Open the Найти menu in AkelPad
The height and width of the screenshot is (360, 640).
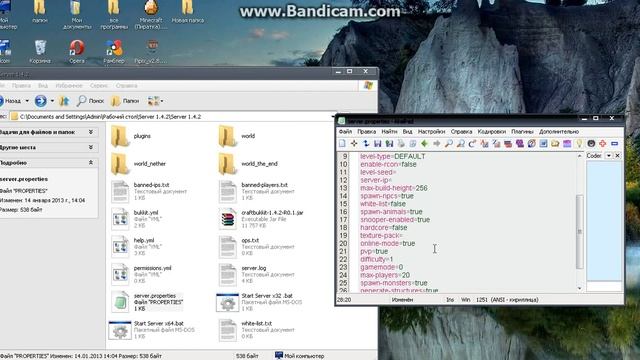[x=389, y=131]
